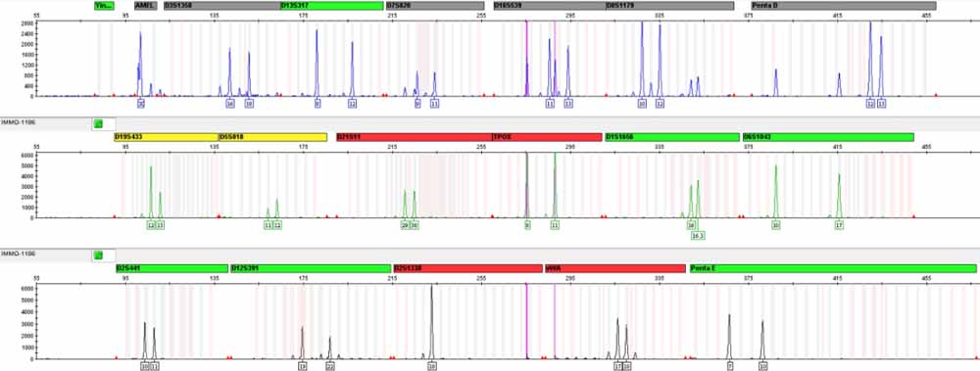This screenshot has height=371, width=980.
Task: Click allele label 11 under D16S539
Action: pos(550,103)
